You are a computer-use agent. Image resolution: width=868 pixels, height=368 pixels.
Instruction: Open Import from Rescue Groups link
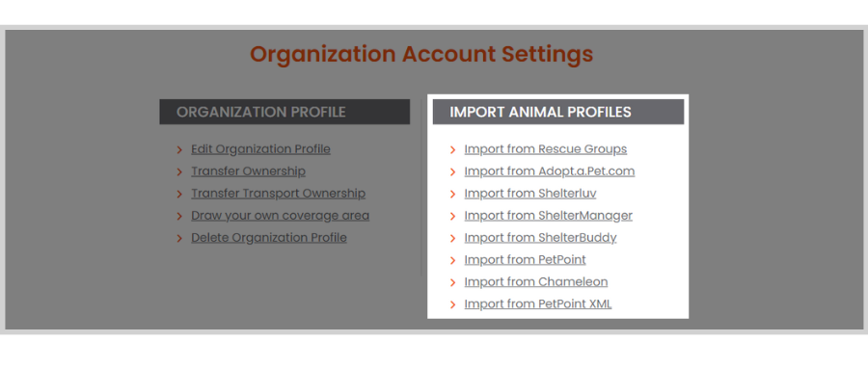click(x=545, y=149)
